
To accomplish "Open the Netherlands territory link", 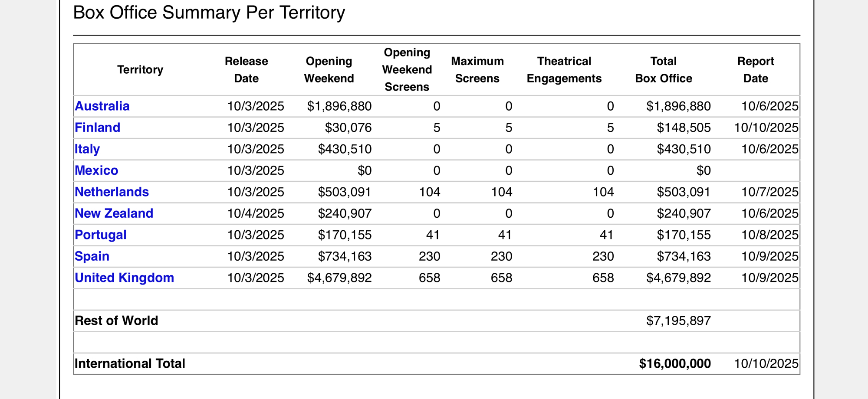I will pyautogui.click(x=112, y=192).
